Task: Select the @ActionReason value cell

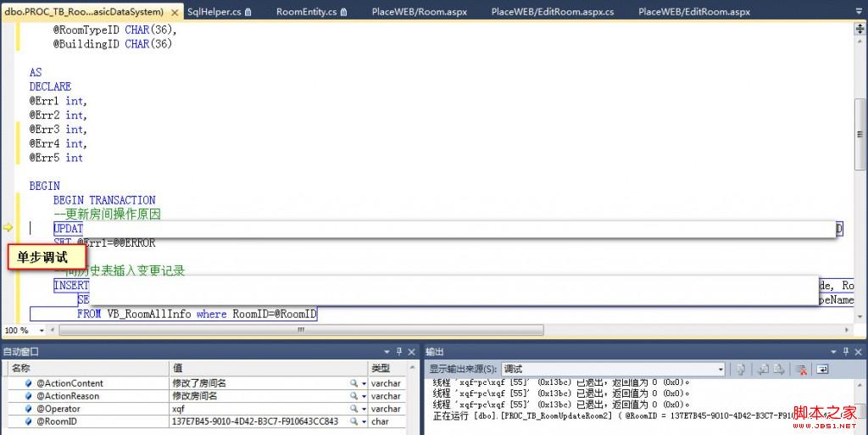Action: (x=254, y=396)
